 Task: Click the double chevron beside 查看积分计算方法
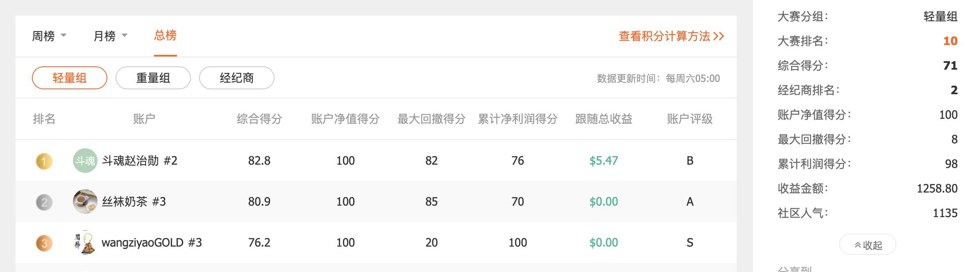click(x=719, y=36)
